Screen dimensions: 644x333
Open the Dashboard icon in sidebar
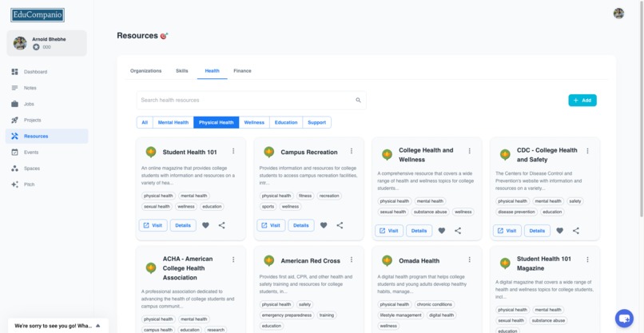coord(15,72)
